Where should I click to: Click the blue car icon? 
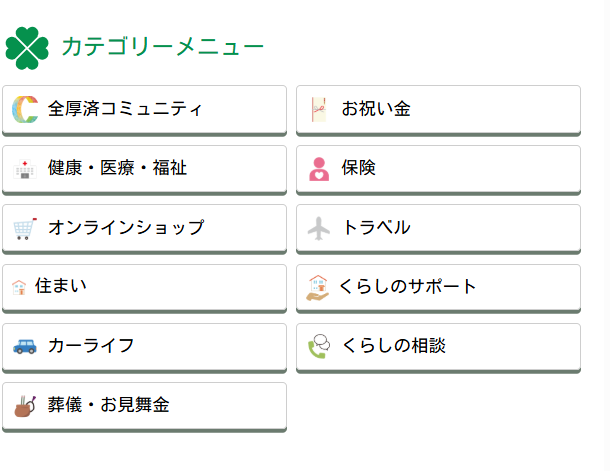pyautogui.click(x=25, y=346)
